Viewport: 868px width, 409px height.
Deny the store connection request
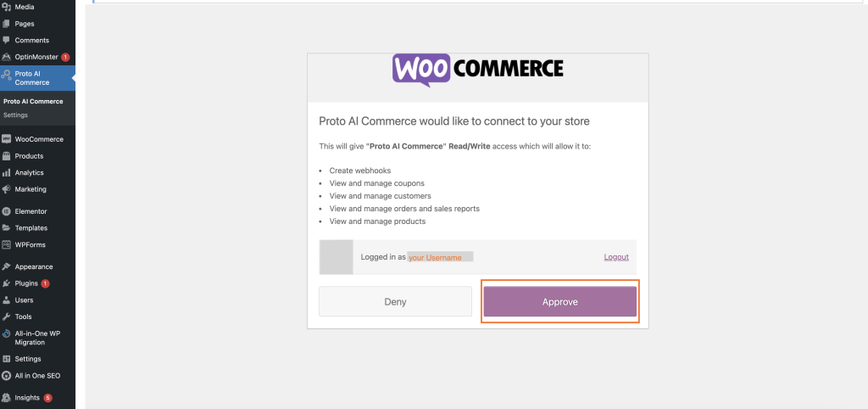click(x=395, y=301)
